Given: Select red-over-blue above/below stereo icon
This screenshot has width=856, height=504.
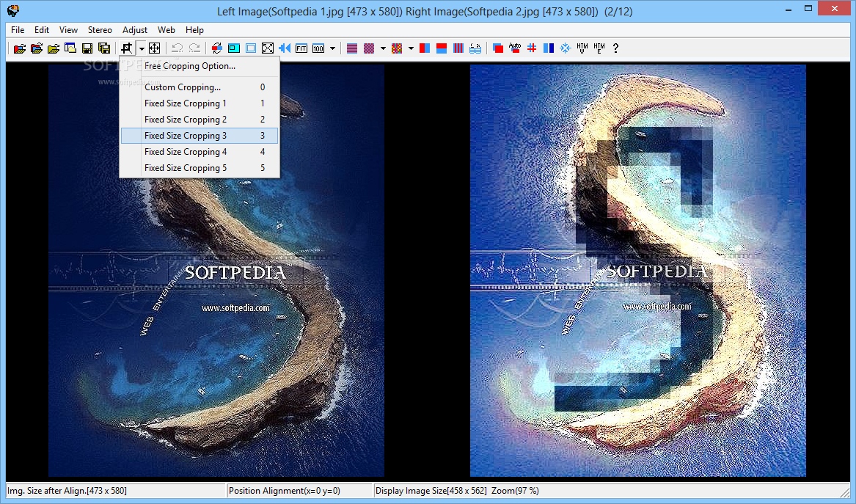Looking at the screenshot, I should 442,48.
